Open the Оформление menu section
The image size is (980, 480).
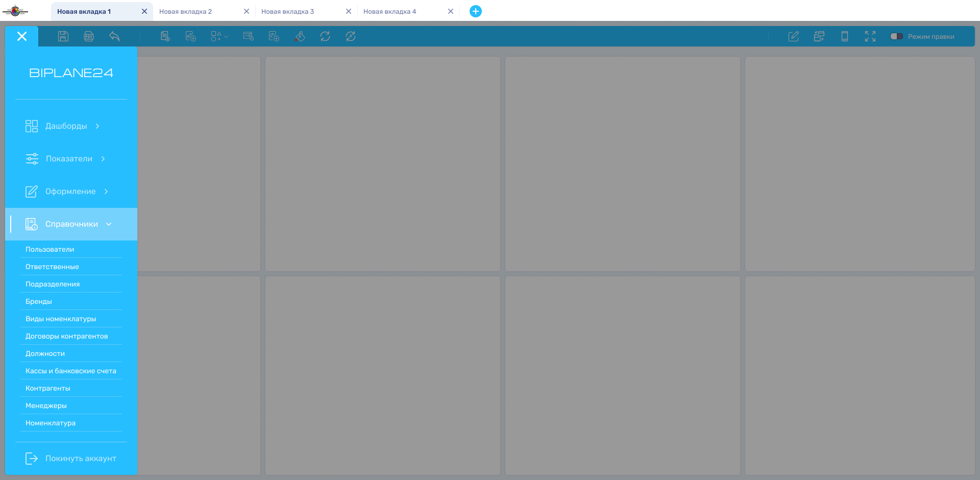tap(71, 191)
